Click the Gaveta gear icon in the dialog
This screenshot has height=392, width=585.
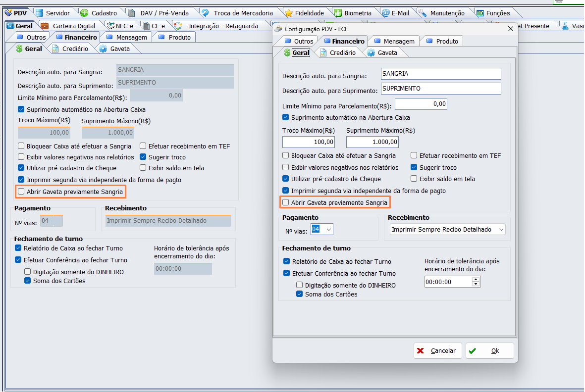[x=371, y=53]
